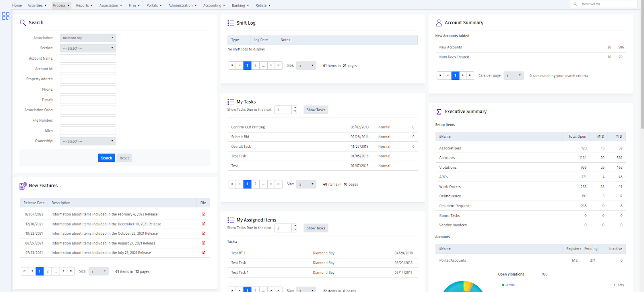644x292 pixels.
Task: Open the Banking menu
Action: (240, 5)
